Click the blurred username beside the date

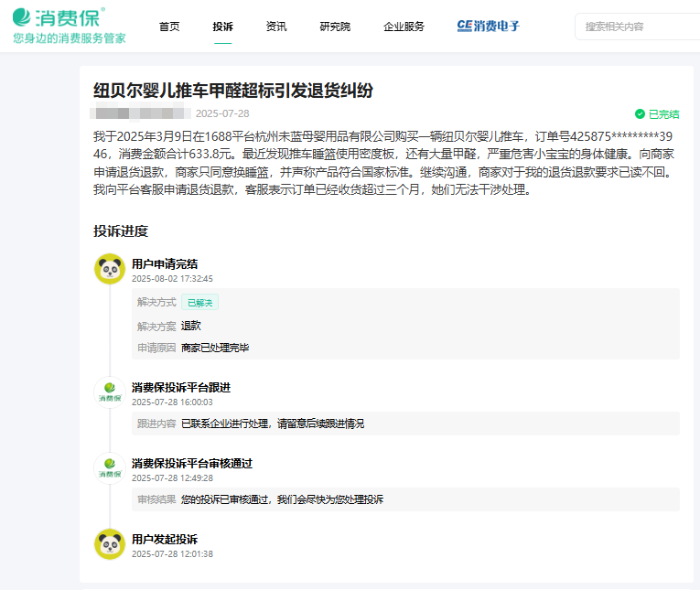tap(140, 111)
